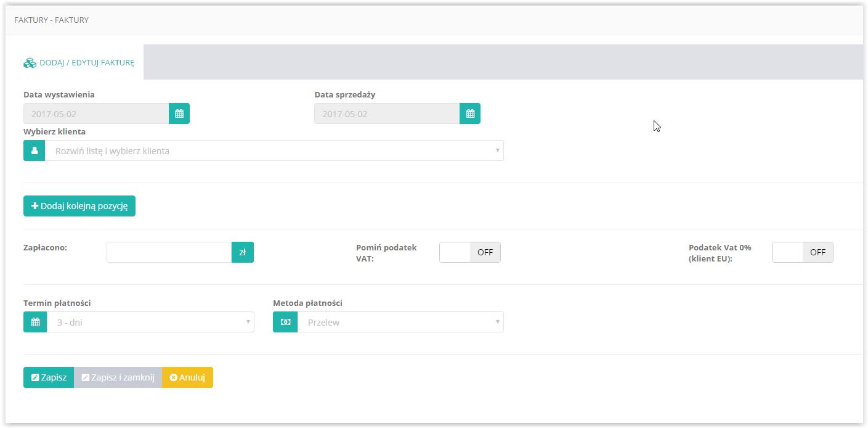Image resolution: width=868 pixels, height=428 pixels.
Task: Click the Termin płatności label
Action: (57, 303)
